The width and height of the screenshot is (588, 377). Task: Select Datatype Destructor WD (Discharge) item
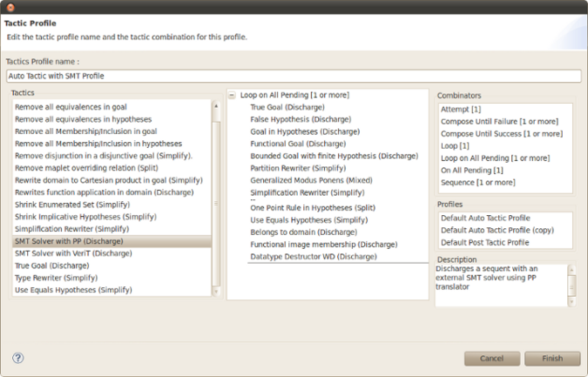pos(314,257)
